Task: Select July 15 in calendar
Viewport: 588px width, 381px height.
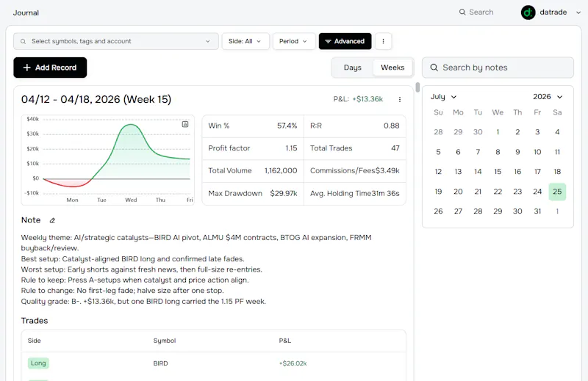Action: click(498, 172)
